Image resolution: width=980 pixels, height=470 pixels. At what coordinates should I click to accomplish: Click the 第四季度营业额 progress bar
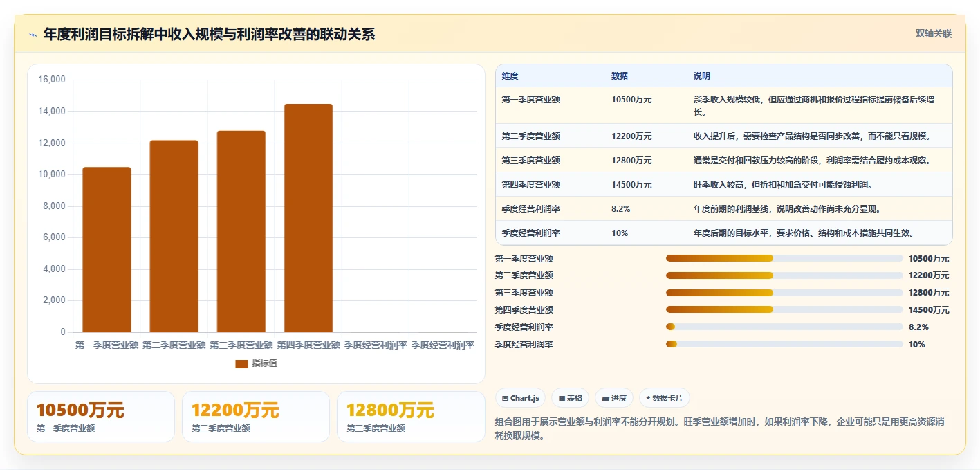tap(784, 309)
